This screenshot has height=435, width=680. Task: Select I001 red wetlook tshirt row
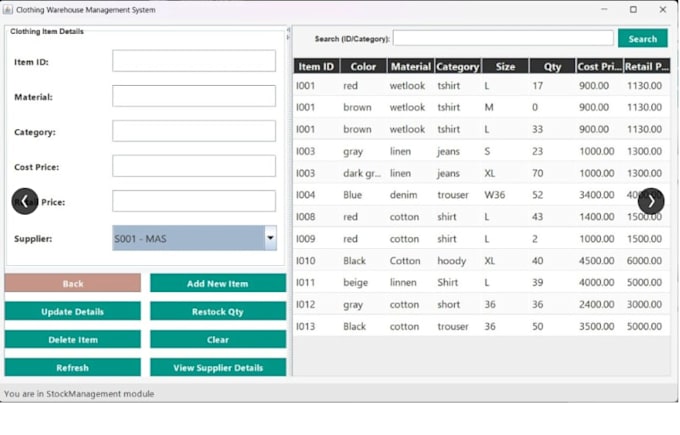click(482, 85)
